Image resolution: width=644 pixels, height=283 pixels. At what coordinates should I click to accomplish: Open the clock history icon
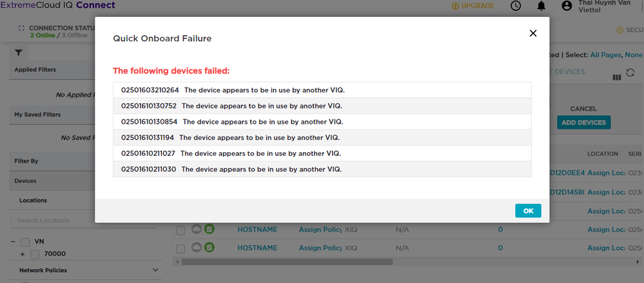point(516,6)
